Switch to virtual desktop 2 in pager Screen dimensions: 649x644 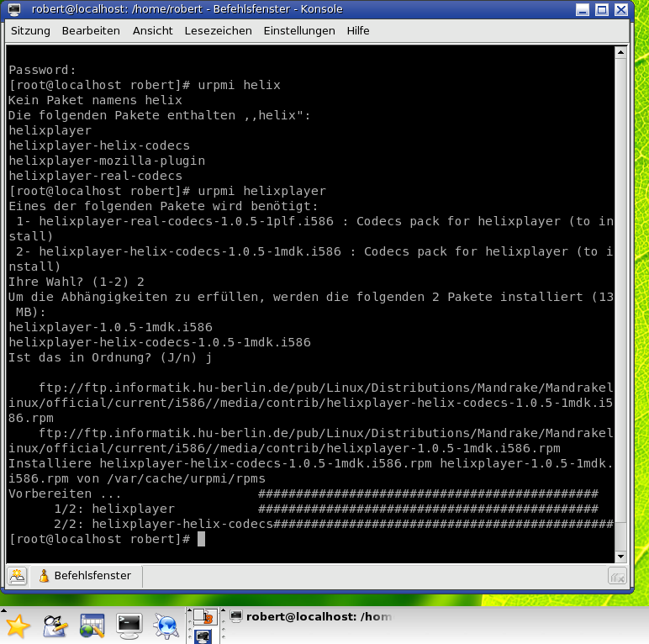203,636
